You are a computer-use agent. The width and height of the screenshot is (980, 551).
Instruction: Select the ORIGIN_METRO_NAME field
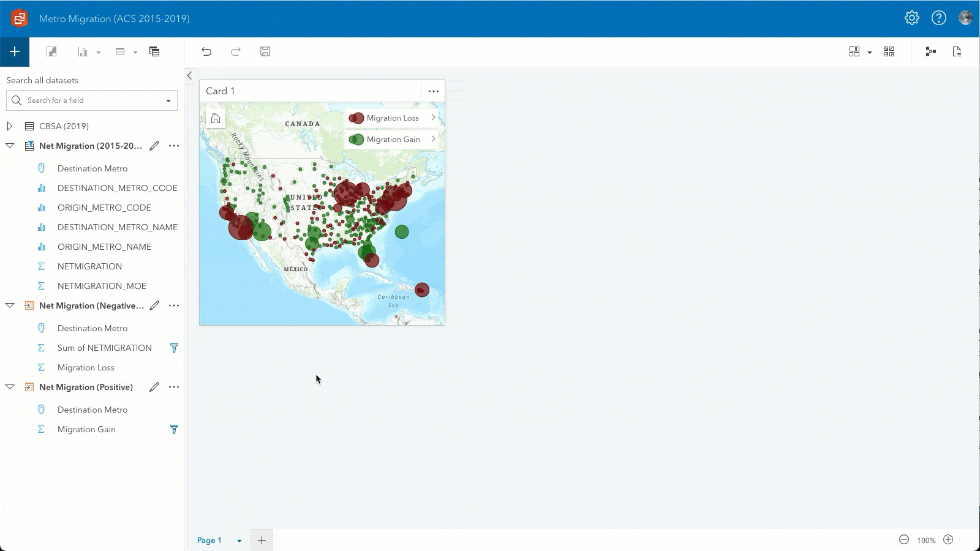[x=104, y=247]
